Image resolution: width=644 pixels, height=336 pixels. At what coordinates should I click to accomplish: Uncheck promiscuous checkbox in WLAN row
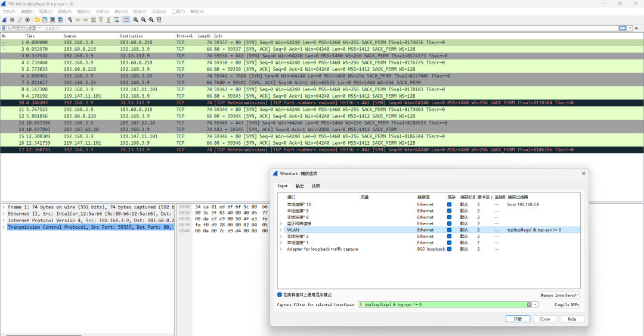450,230
